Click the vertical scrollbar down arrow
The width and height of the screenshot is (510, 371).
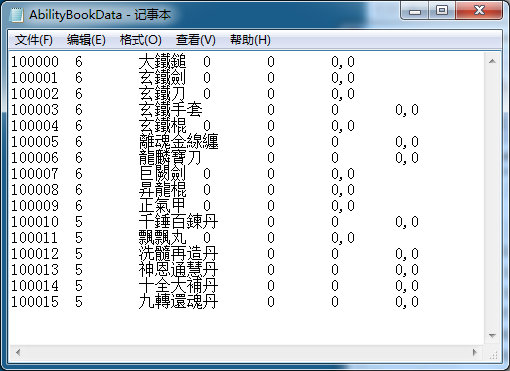[492, 336]
